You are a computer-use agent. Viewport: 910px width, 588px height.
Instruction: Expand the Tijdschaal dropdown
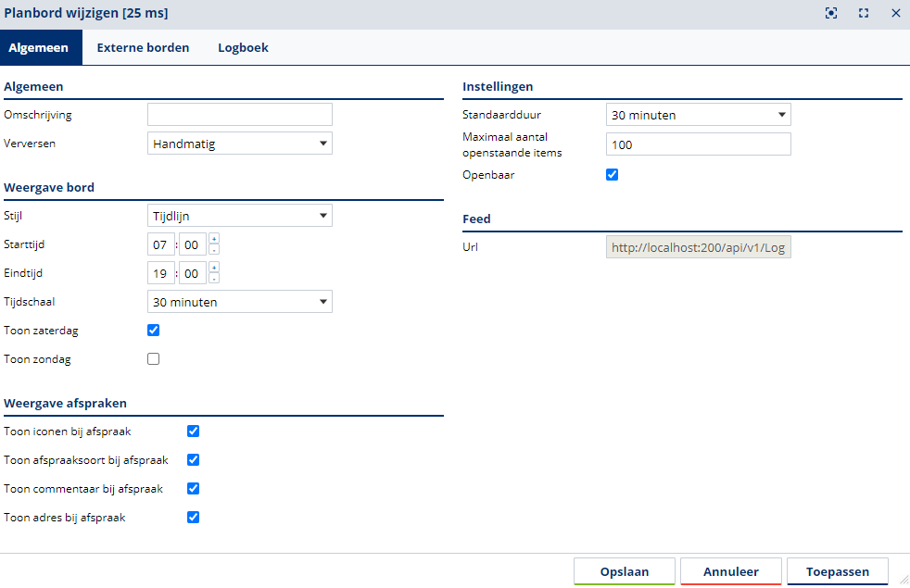tap(239, 302)
